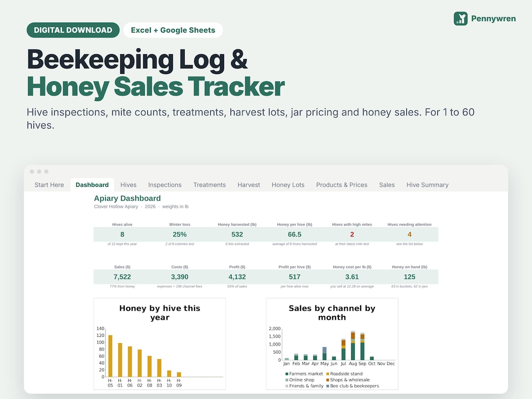Click the Pennywren logo icon
Image resolution: width=532 pixels, height=399 pixels.
point(461,19)
